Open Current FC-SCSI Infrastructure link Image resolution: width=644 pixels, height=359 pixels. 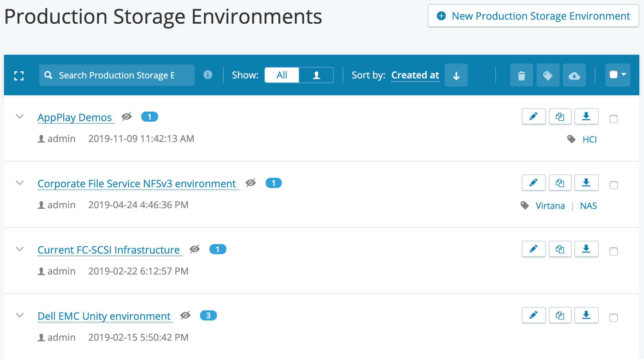[109, 250]
